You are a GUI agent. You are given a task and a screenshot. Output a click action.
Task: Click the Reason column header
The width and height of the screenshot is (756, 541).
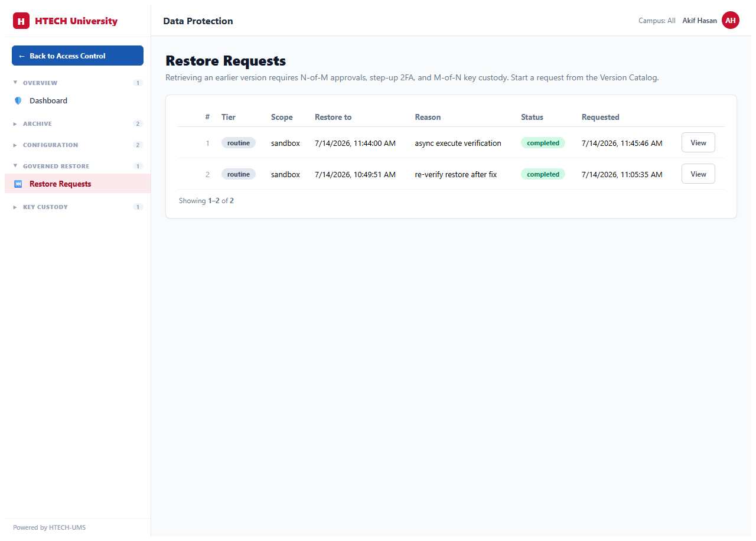coord(428,118)
